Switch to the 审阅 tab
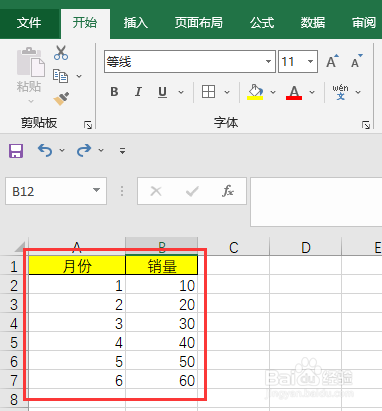 coord(363,23)
